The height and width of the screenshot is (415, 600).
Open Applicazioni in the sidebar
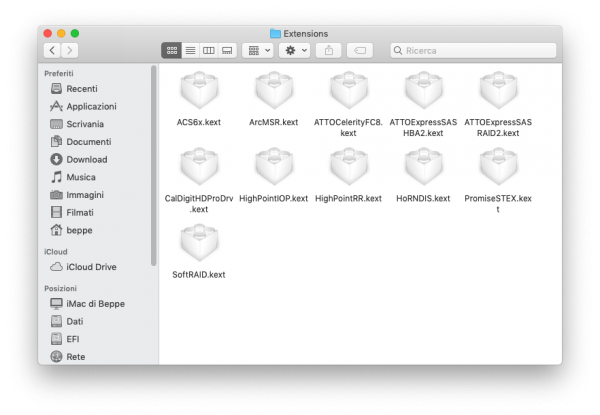[x=83, y=106]
